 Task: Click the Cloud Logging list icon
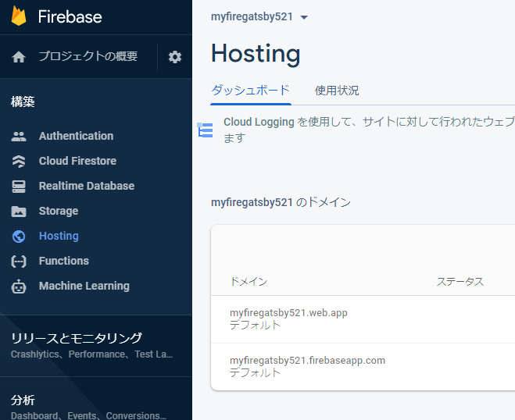tap(206, 130)
